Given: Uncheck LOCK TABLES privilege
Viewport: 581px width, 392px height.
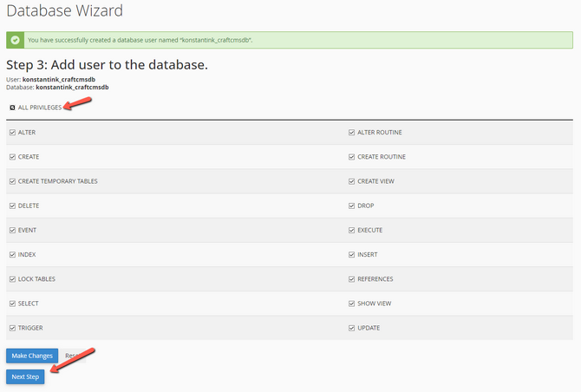Looking at the screenshot, I should (12, 279).
